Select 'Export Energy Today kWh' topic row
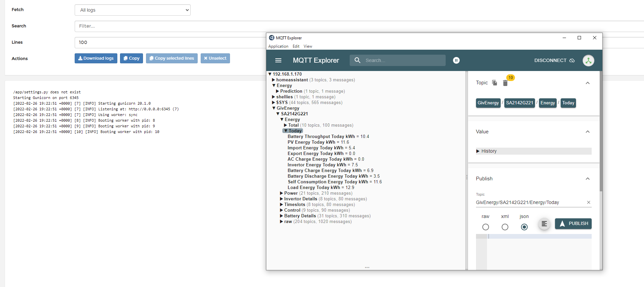The height and width of the screenshot is (287, 644). [x=321, y=154]
